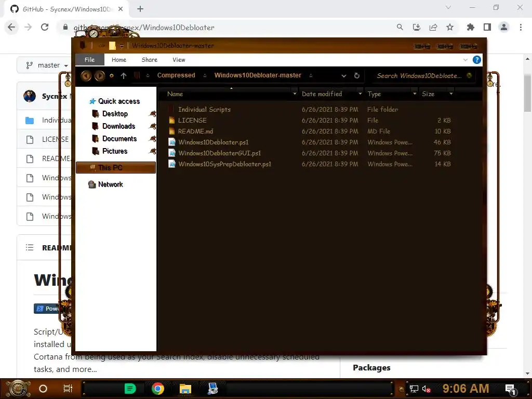
Task: Open Name column filter dropdown arrow
Action: [295, 94]
